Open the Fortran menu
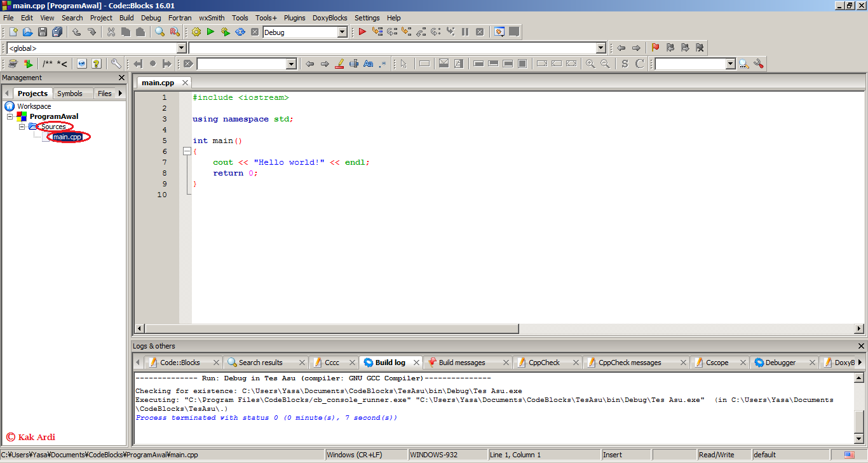868x463 pixels. (180, 17)
